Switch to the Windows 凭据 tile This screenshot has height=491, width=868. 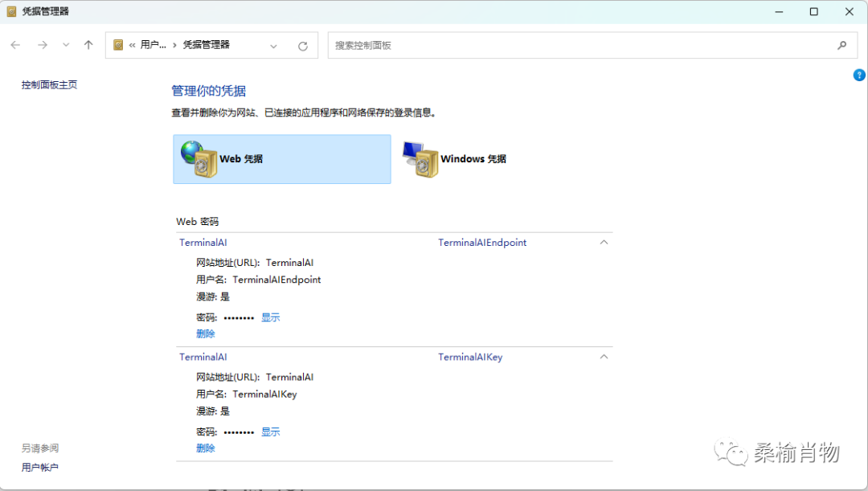[455, 159]
